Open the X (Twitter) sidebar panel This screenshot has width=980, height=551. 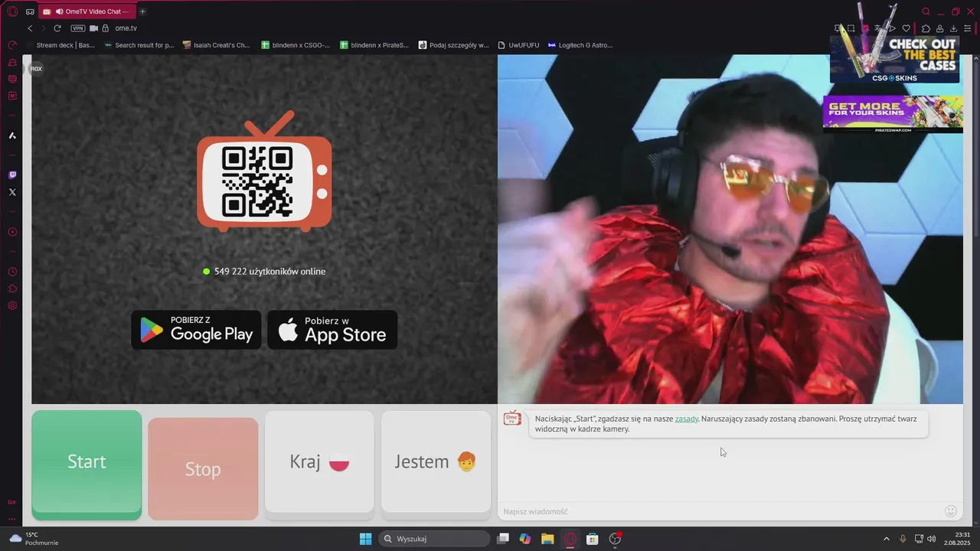[12, 192]
